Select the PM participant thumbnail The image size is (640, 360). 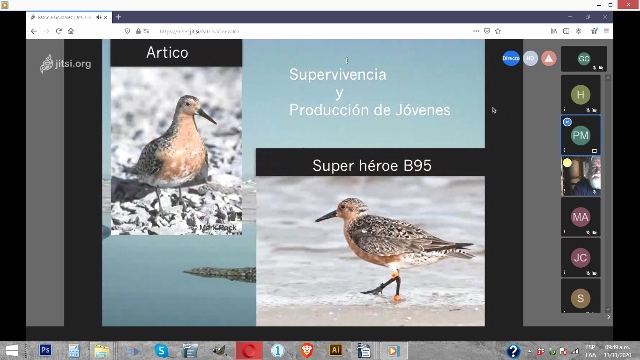click(580, 135)
